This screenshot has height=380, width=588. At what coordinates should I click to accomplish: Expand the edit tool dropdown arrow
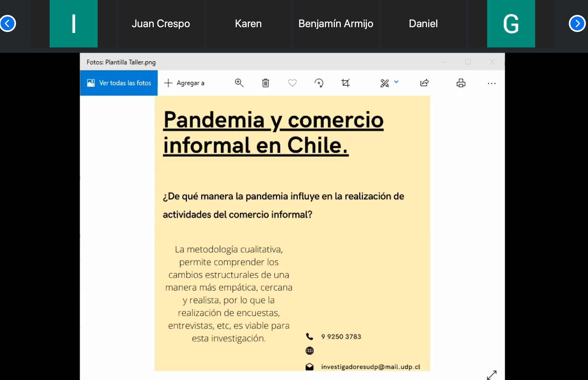click(x=396, y=82)
